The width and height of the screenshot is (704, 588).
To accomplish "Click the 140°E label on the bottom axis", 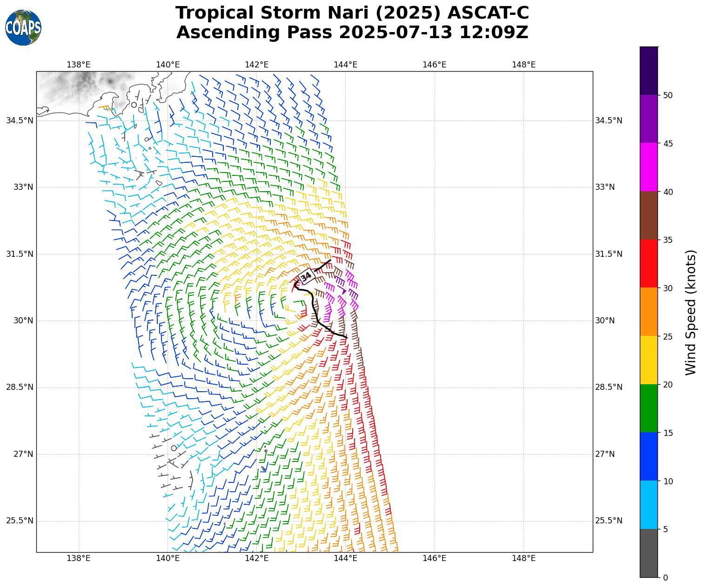I will (168, 558).
